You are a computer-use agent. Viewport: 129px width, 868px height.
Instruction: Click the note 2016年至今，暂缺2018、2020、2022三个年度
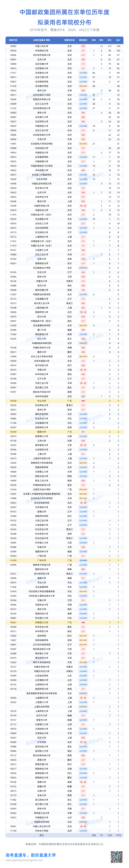[x=64, y=30]
